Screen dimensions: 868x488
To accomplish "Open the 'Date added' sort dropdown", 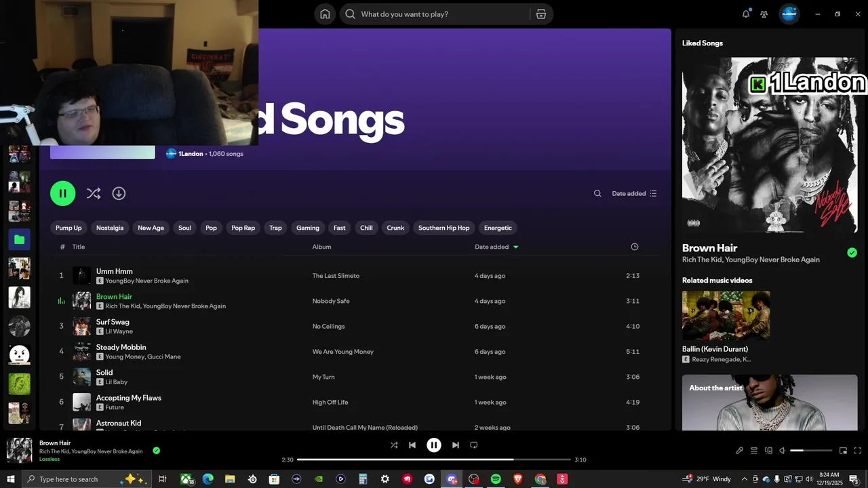I will (634, 193).
